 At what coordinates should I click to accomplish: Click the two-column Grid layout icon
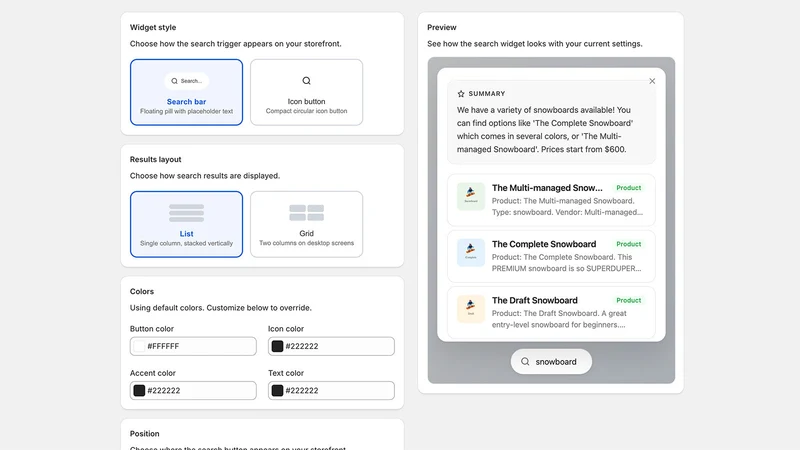click(x=306, y=213)
